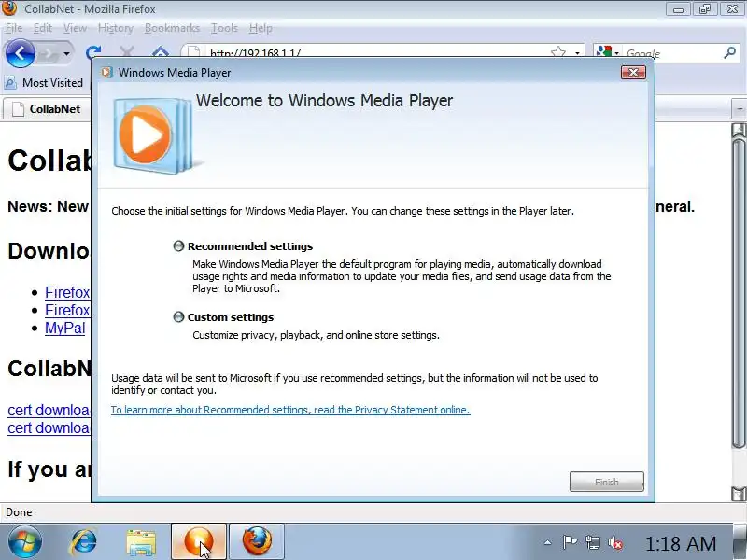Image resolution: width=747 pixels, height=560 pixels.
Task: Click the Windows Media Player title icon
Action: [106, 73]
